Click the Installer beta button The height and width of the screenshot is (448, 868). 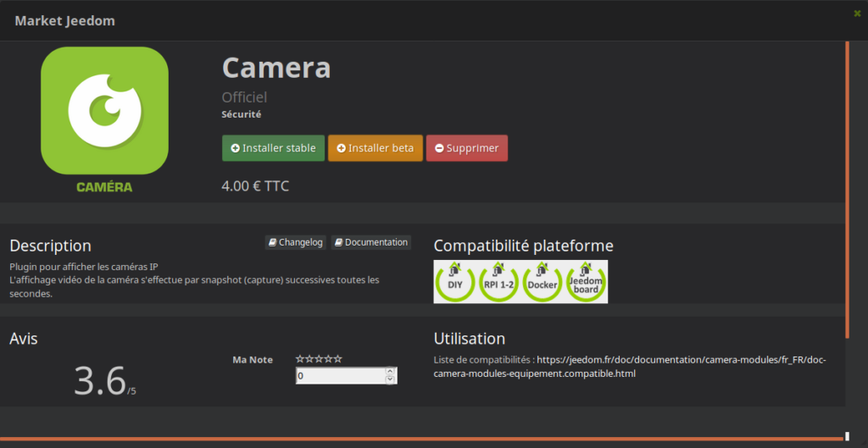[376, 148]
